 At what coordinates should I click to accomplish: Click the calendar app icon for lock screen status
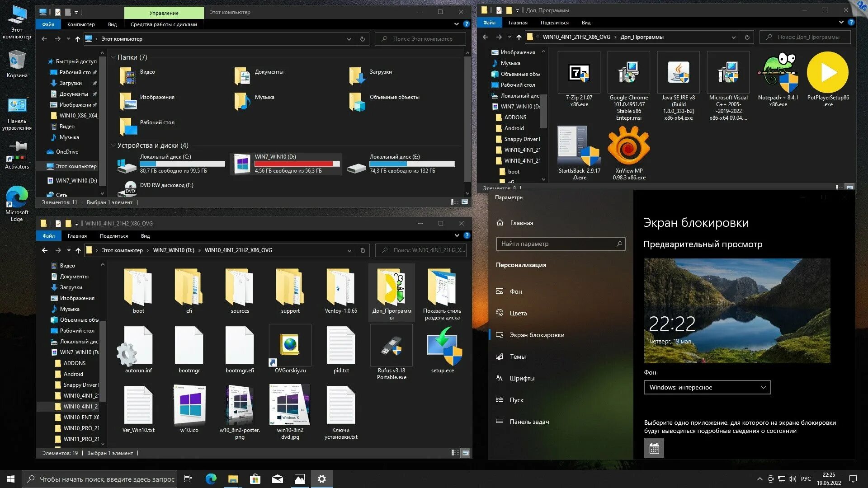[654, 448]
